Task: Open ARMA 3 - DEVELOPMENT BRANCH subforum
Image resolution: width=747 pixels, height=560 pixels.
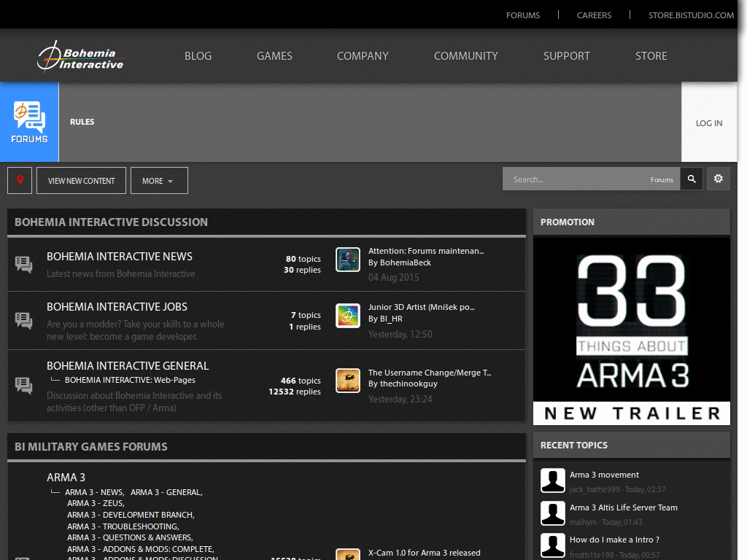Action: click(131, 516)
